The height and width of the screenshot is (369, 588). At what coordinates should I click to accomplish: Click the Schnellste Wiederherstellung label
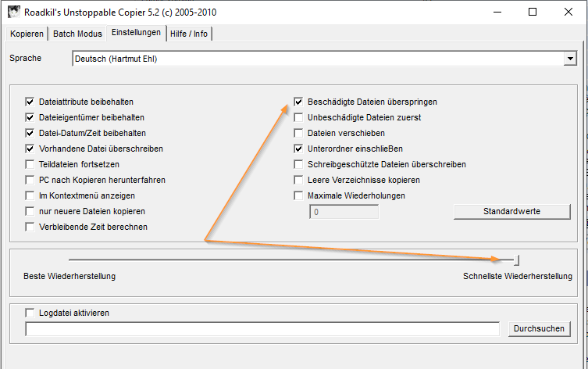(518, 276)
